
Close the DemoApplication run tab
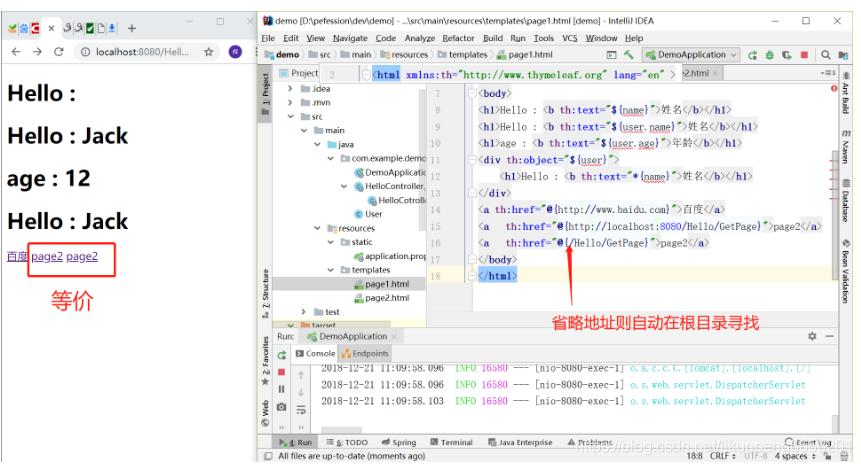tap(394, 337)
